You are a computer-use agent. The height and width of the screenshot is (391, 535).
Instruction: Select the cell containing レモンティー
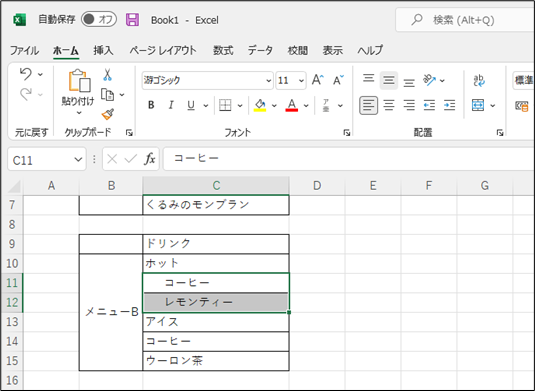(216, 302)
